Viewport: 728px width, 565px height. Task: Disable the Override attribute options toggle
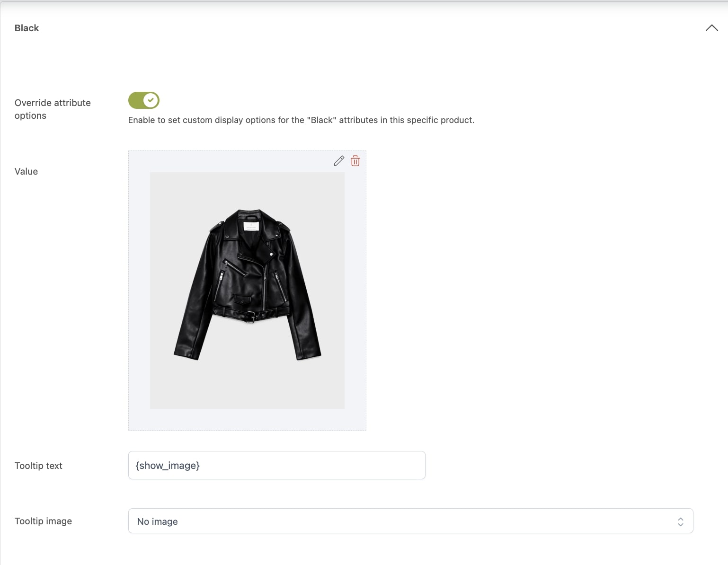coord(144,100)
